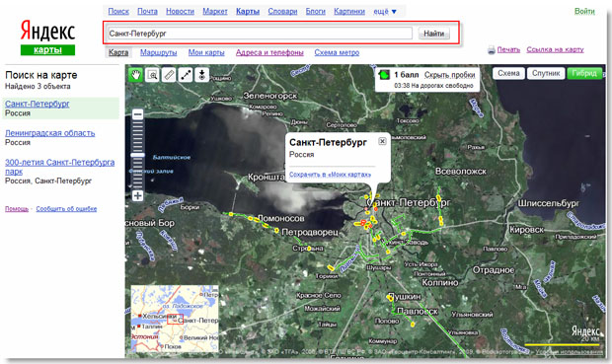
Task: Switch map to Схема view
Action: [x=508, y=73]
